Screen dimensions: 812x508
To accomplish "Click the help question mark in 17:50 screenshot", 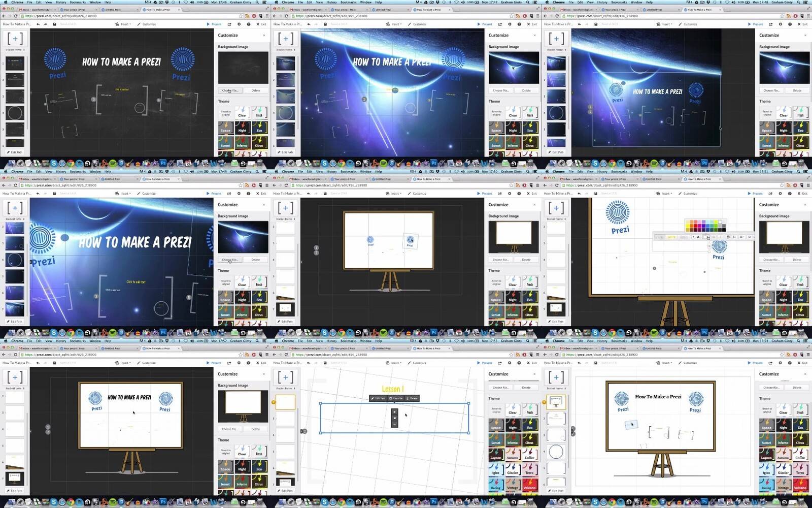I will 519,193.
